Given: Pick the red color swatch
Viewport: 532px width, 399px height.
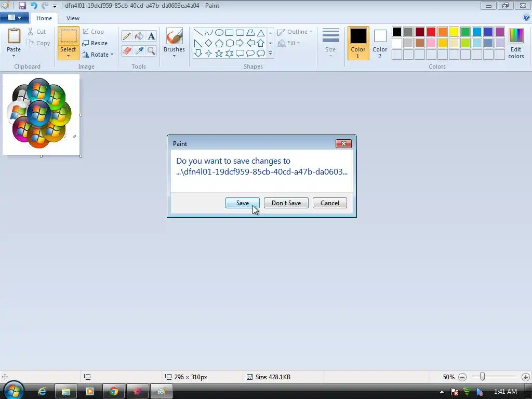Looking at the screenshot, I should pos(431,32).
